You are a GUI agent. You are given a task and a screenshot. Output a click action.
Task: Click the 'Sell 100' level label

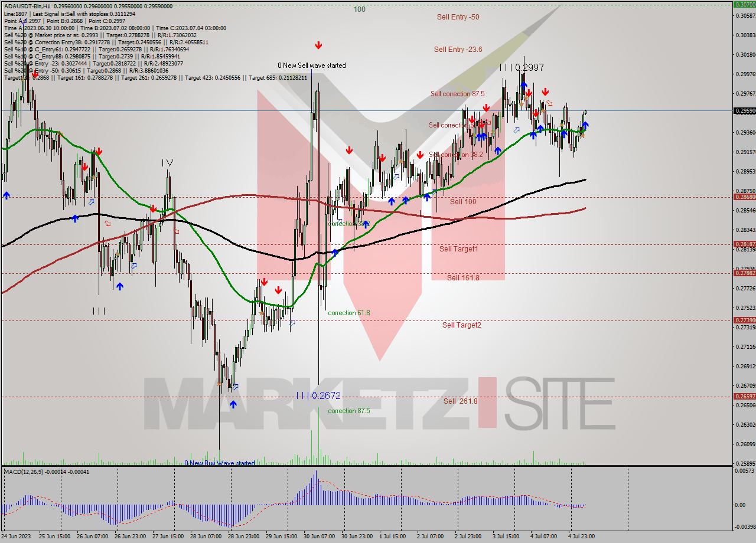(463, 202)
